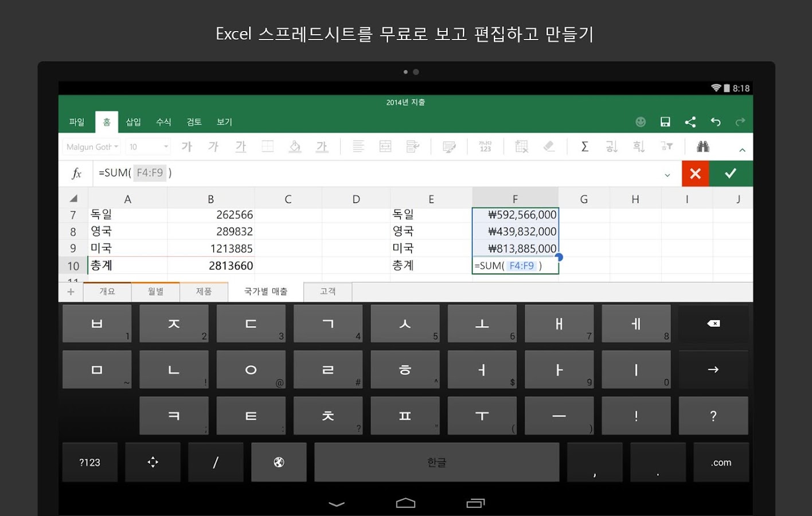Open the fill color bucket tool
The image size is (812, 516).
[295, 146]
